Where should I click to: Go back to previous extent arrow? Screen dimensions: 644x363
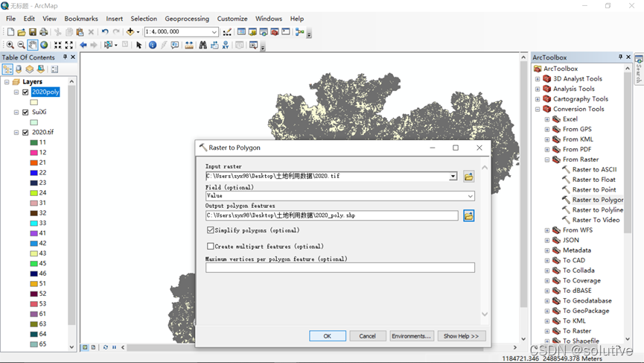(x=83, y=45)
